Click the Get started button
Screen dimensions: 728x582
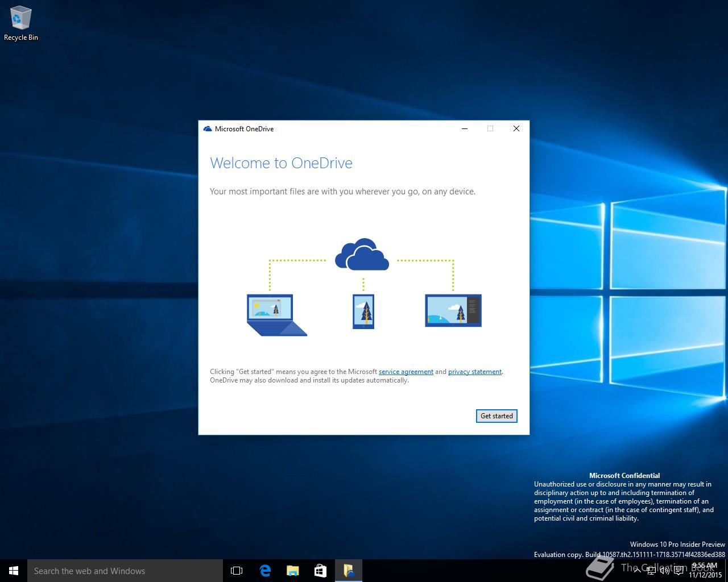click(497, 416)
